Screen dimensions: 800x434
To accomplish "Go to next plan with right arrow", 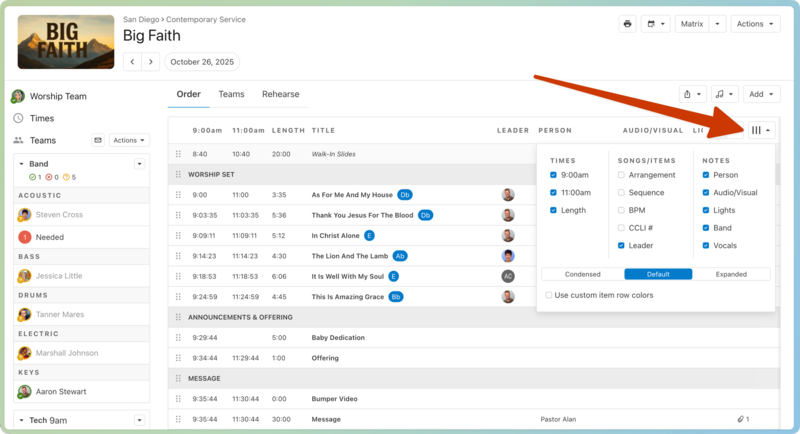I will pos(151,62).
